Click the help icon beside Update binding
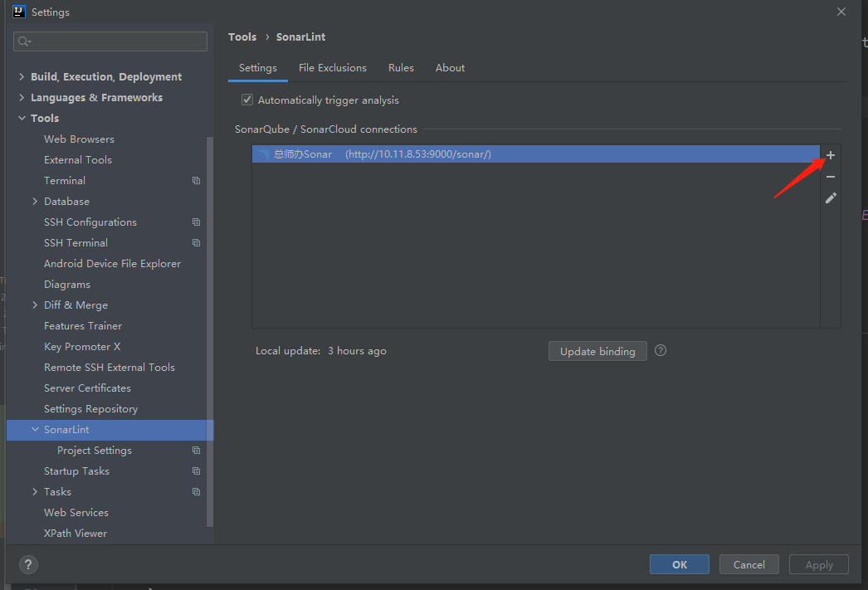The height and width of the screenshot is (590, 868). (x=661, y=350)
